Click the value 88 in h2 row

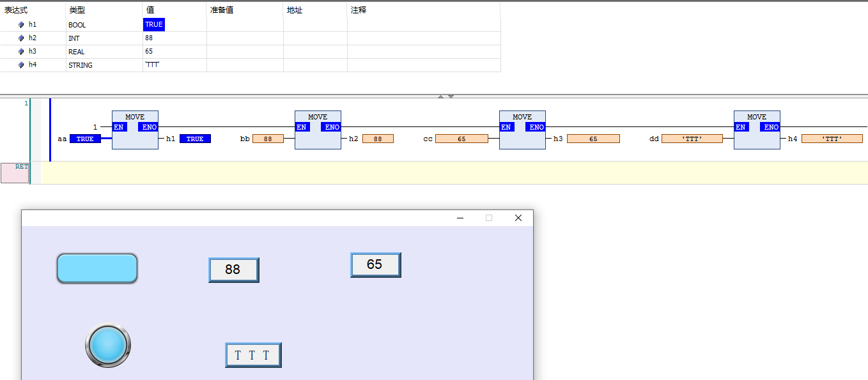point(149,38)
